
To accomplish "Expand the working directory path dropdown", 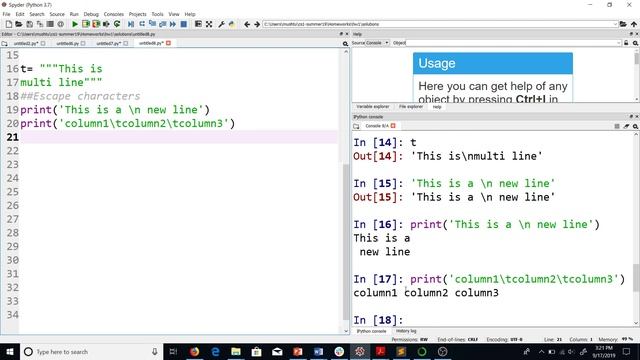I will (x=615, y=24).
